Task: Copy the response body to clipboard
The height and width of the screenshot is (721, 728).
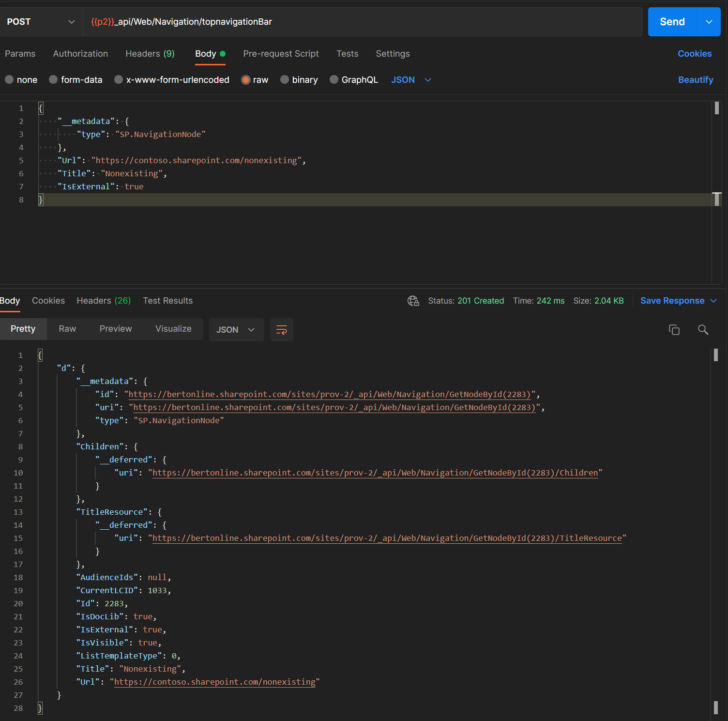Action: coord(674,330)
